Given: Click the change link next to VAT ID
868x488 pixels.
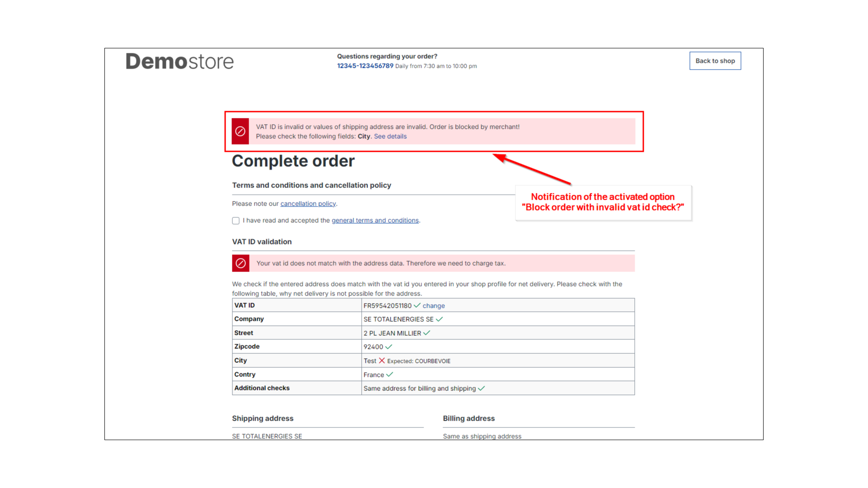Looking at the screenshot, I should point(434,306).
